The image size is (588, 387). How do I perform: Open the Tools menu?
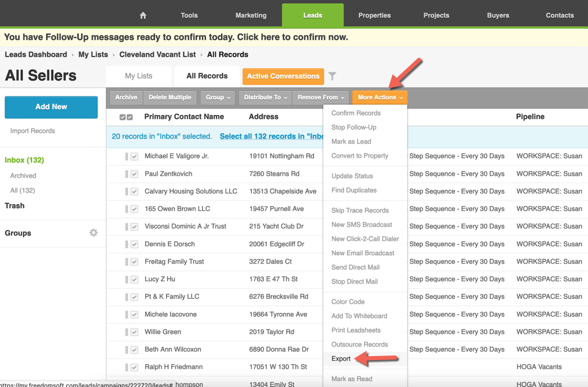[189, 15]
